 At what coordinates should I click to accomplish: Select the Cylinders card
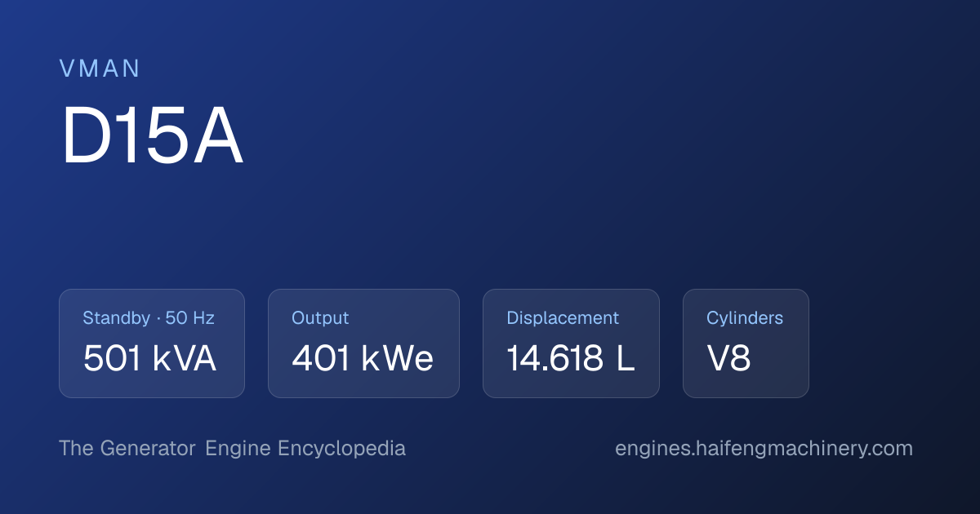tap(746, 343)
